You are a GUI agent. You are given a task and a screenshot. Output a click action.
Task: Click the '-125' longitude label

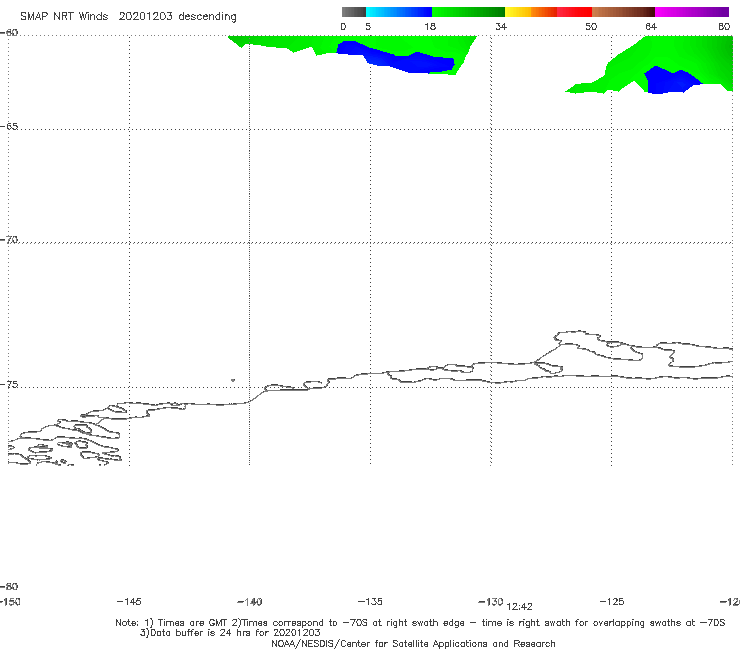point(612,601)
